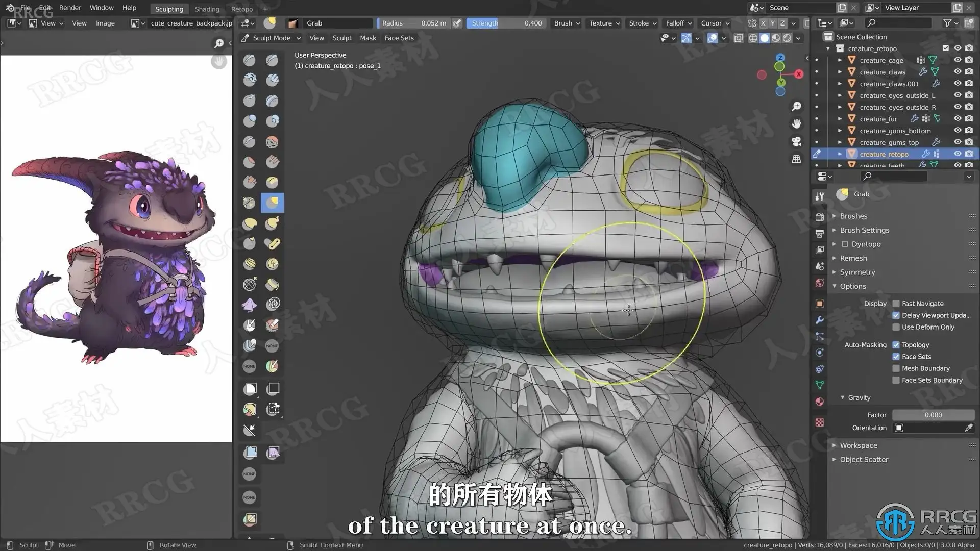The height and width of the screenshot is (551, 980).
Task: Switch to orthographic grid view icon
Action: (796, 159)
